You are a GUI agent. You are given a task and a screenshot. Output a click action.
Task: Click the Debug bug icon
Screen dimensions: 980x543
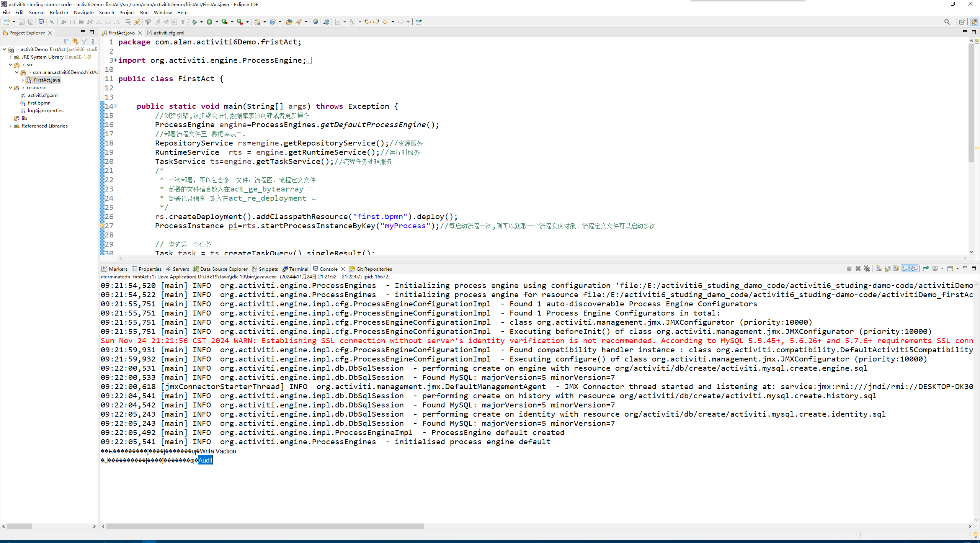tap(194, 22)
